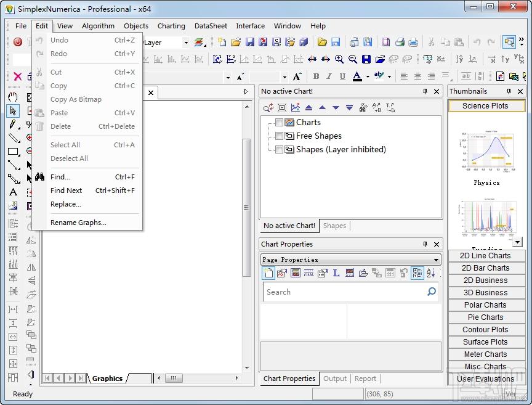532x405 pixels.
Task: Check the Charts tree checkbox
Action: click(279, 122)
